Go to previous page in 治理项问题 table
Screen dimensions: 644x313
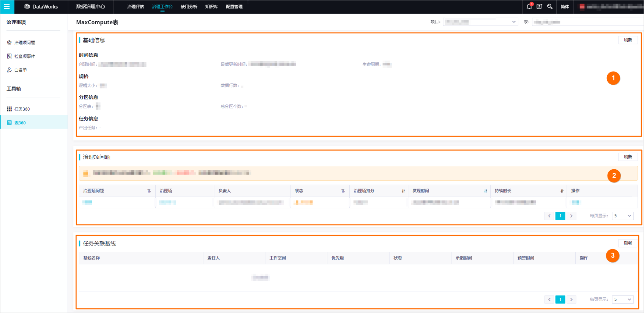pos(549,216)
